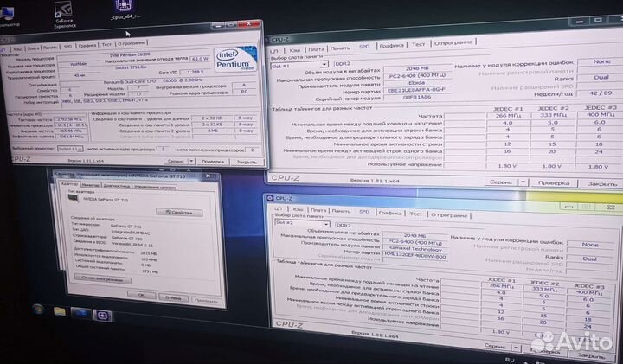Click Core VID value 1.288 V
The height and width of the screenshot is (364, 623).
point(196,72)
